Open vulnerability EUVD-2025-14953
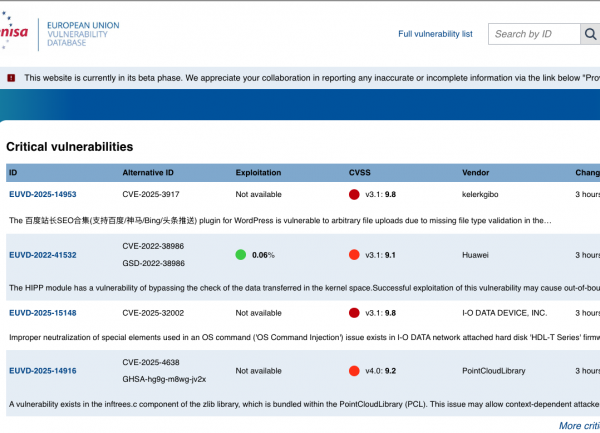 [43, 194]
